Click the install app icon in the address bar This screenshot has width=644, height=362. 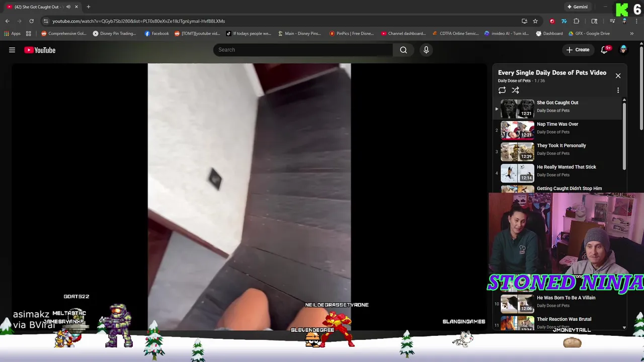tap(524, 21)
